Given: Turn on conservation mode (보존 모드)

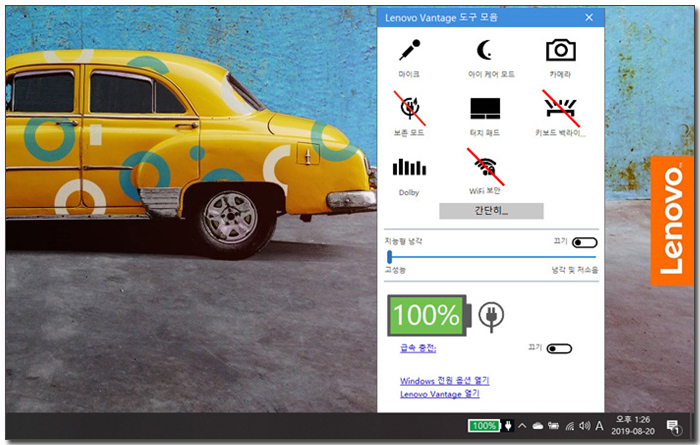Looking at the screenshot, I should click(x=409, y=108).
